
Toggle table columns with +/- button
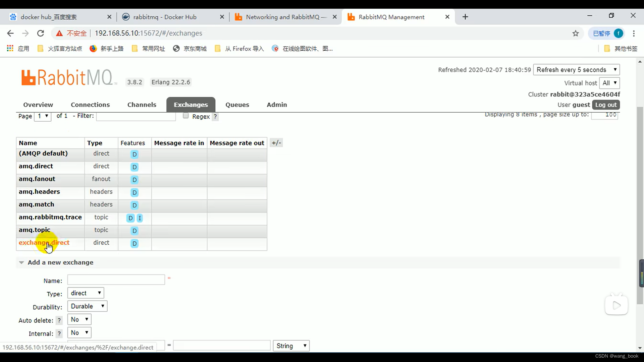click(276, 143)
